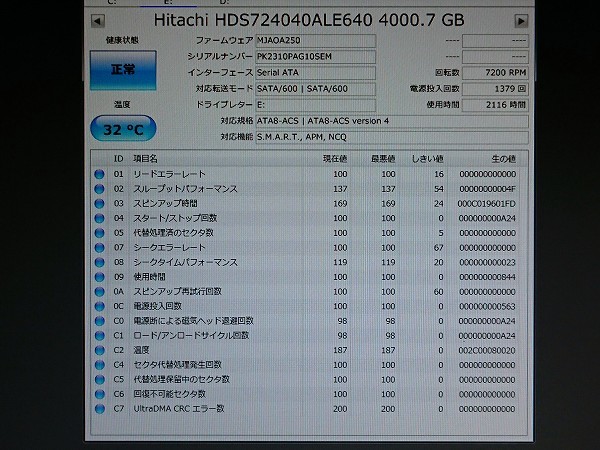Select the スタート/ストップ回数 attribute name
This screenshot has width=600, height=450.
(175, 218)
